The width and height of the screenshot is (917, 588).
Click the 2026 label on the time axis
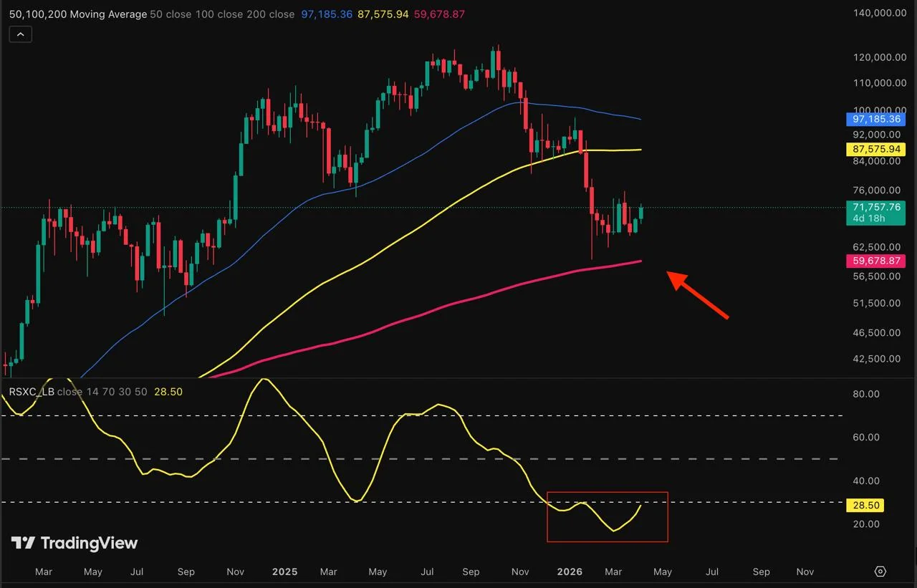point(570,572)
